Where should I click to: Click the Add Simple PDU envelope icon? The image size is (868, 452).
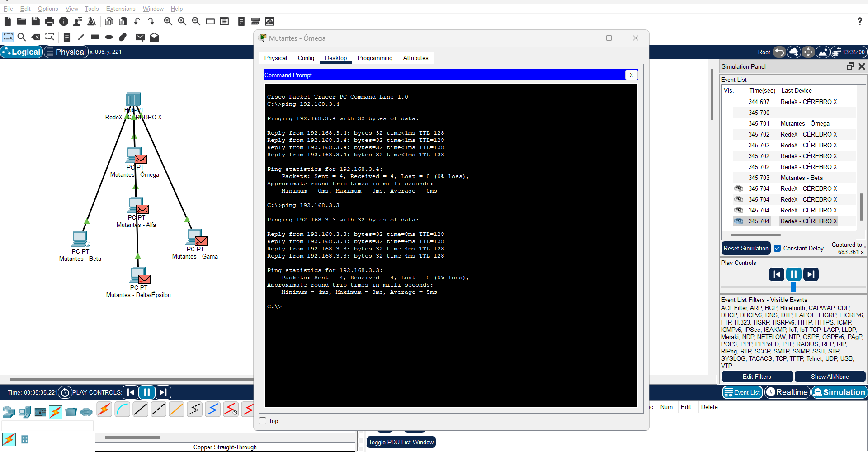click(140, 37)
